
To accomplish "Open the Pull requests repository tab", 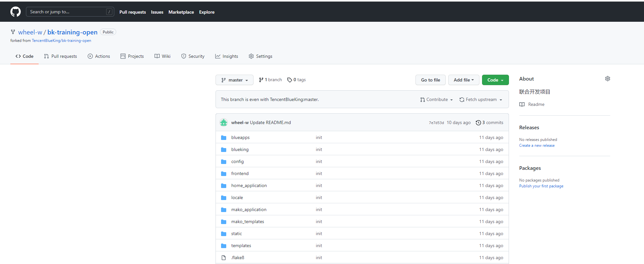I will [60, 56].
